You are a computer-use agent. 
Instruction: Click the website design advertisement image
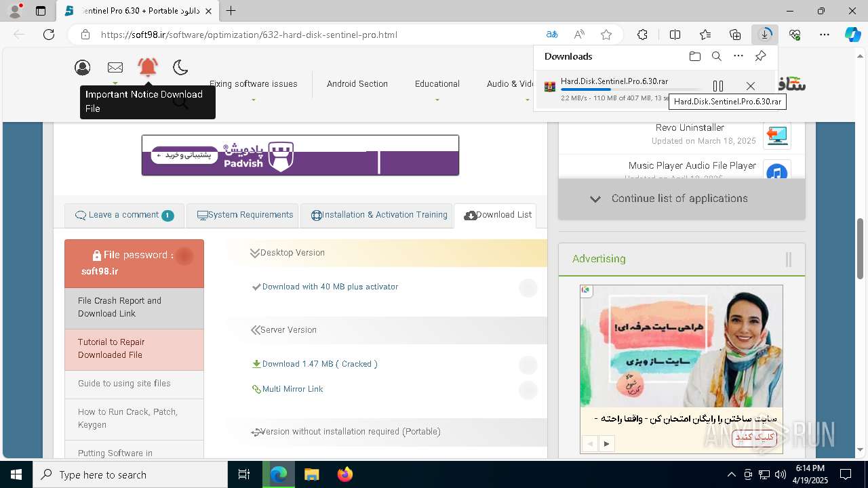(x=682, y=348)
